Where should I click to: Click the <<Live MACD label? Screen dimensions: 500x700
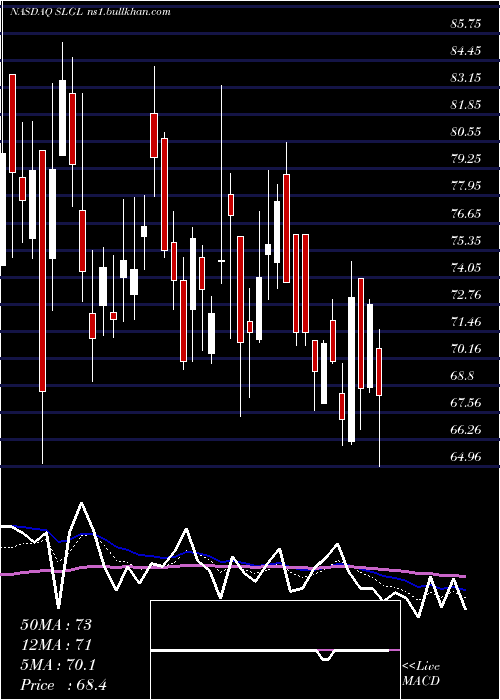421,674
